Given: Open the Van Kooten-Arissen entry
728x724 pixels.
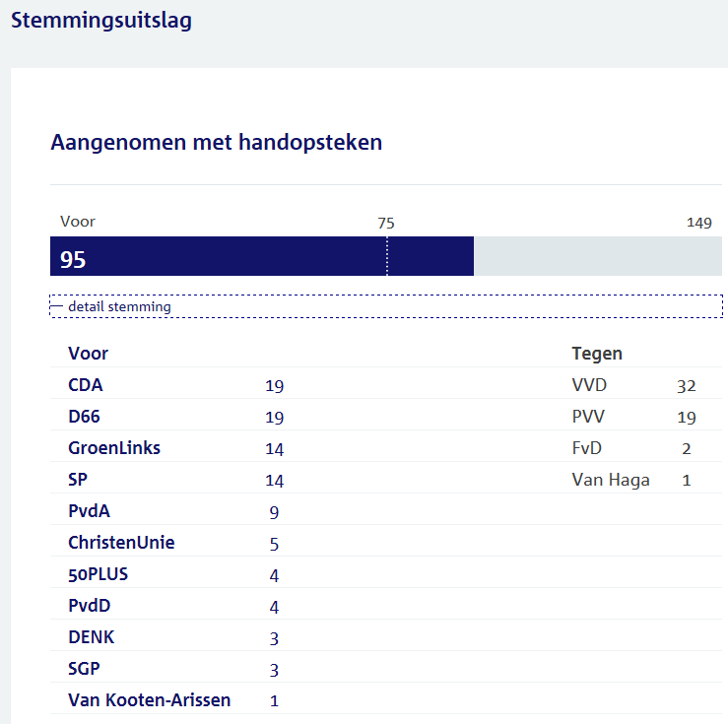Looking at the screenshot, I should (x=149, y=700).
